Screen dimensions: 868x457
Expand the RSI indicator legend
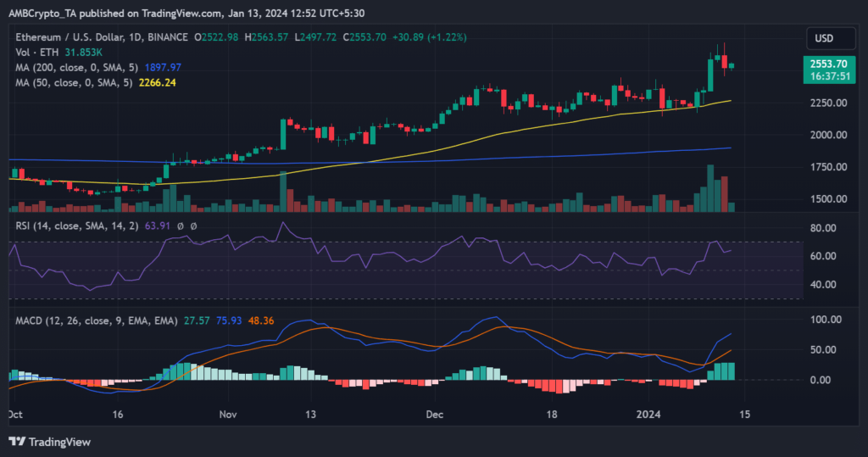70,226
